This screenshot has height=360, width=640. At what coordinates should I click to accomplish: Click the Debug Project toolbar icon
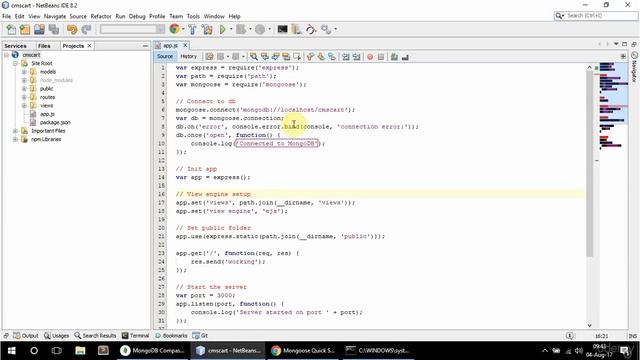[x=241, y=29]
